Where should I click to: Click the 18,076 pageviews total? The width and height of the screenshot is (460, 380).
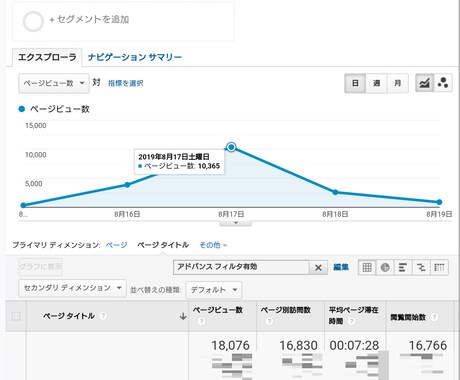coord(231,345)
